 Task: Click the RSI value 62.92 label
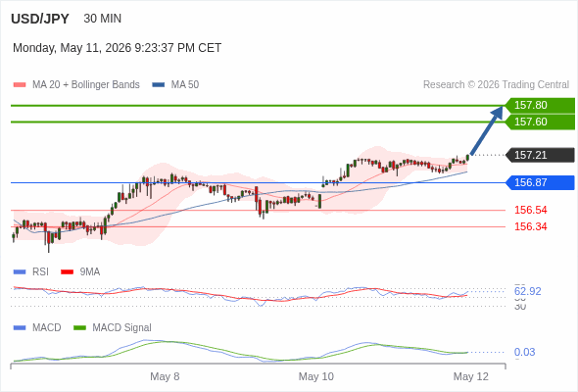[527, 291]
